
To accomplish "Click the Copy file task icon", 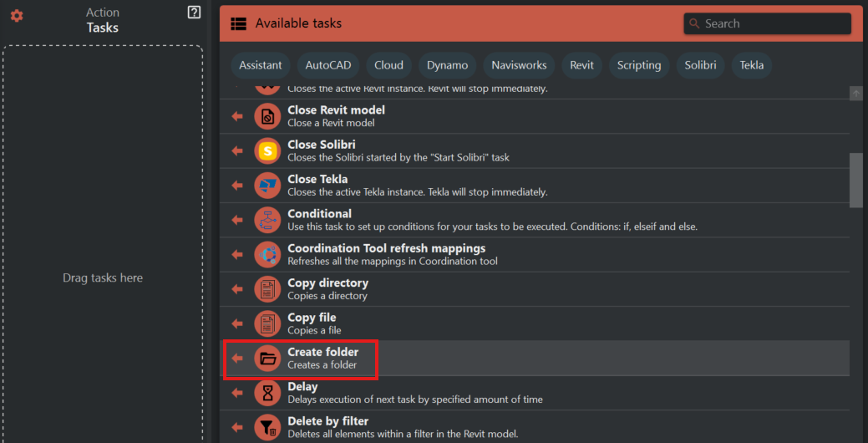I will (268, 324).
